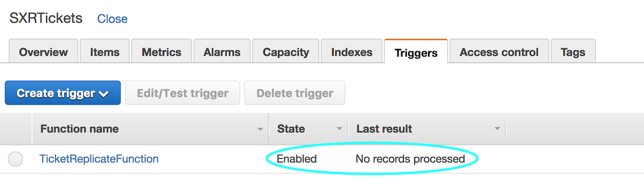This screenshot has height=195, width=644.
Task: Go to the Alarms tab
Action: (222, 52)
